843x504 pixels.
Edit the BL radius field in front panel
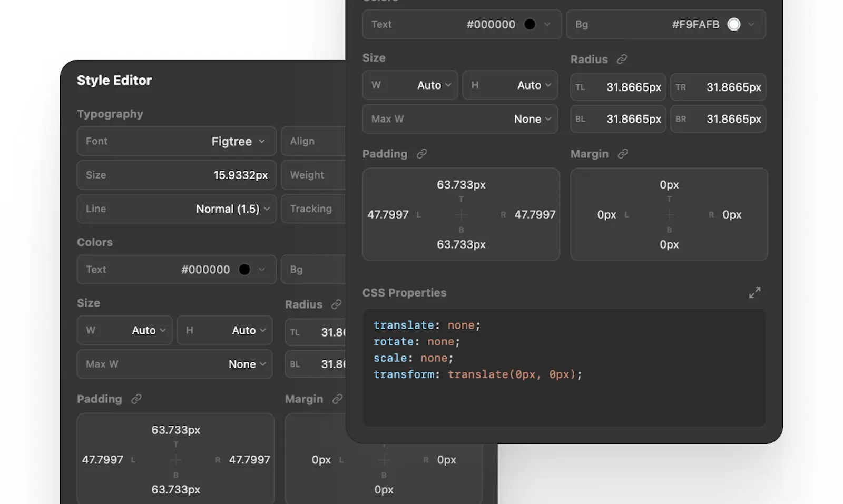pyautogui.click(x=618, y=119)
